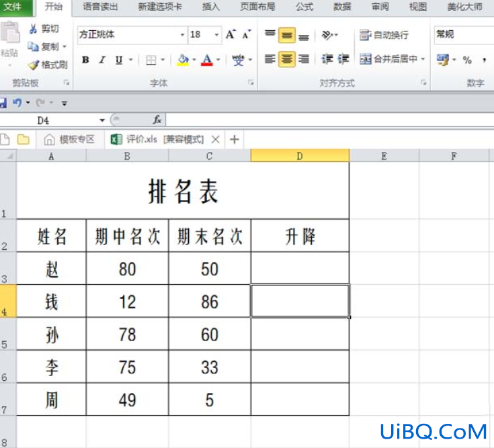Apply comma style number format
The image size is (494, 448).
[484, 60]
